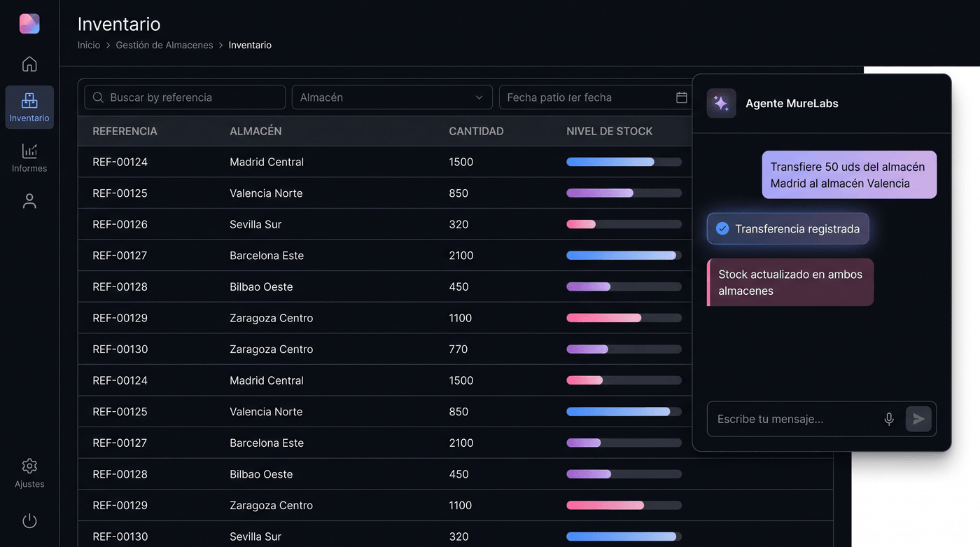Screen dimensions: 980x547
Task: Open Gestión de Almacenes breadcrumb
Action: click(x=164, y=45)
